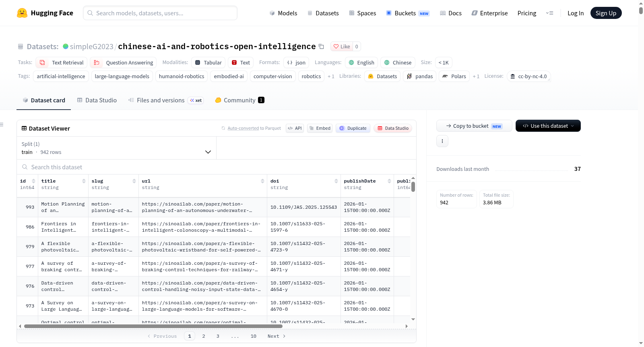Image resolution: width=644 pixels, height=347 pixels.
Task: Open Question Answering task tag
Action: (124, 62)
